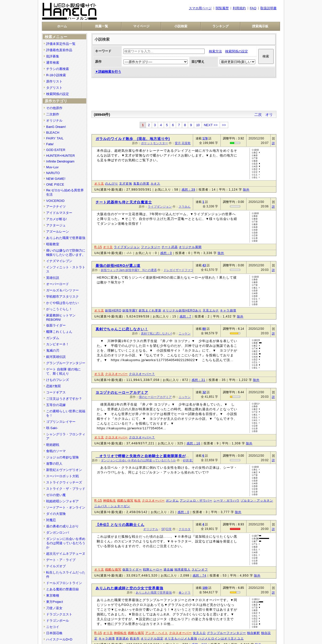Open novel 最強の妖怪HEROが選ぶ道
This screenshot has height=644, width=322.
[118, 266]
